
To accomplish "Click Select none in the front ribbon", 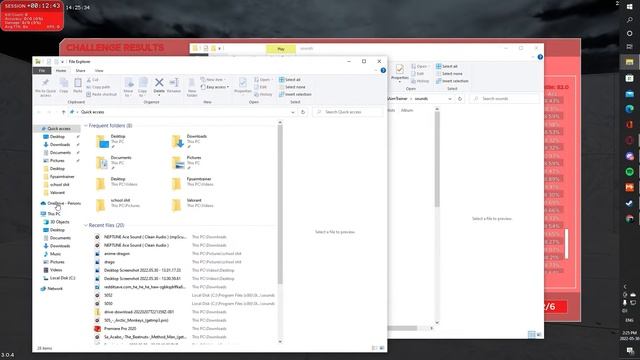I will click(x=292, y=87).
